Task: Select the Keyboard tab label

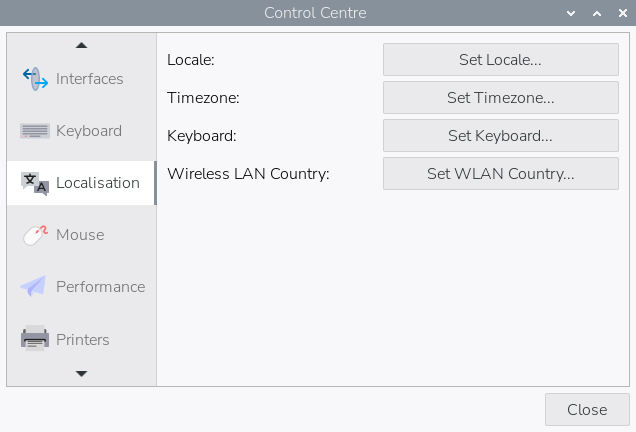Action: [89, 131]
